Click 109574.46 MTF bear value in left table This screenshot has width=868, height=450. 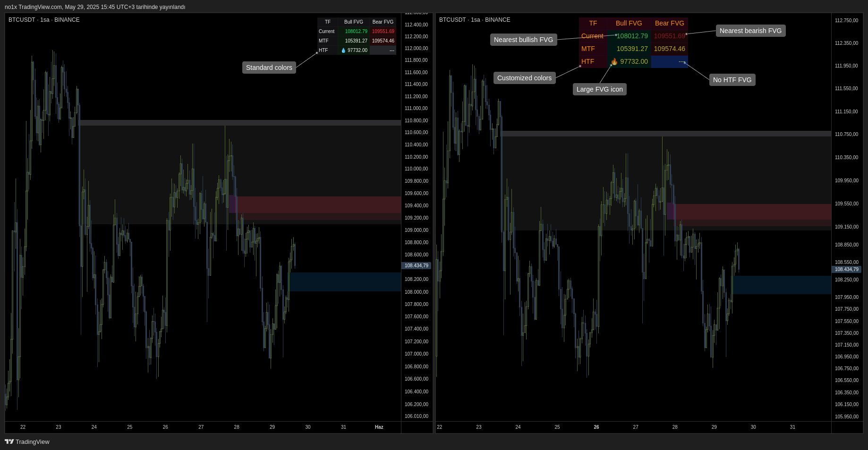pyautogui.click(x=383, y=41)
